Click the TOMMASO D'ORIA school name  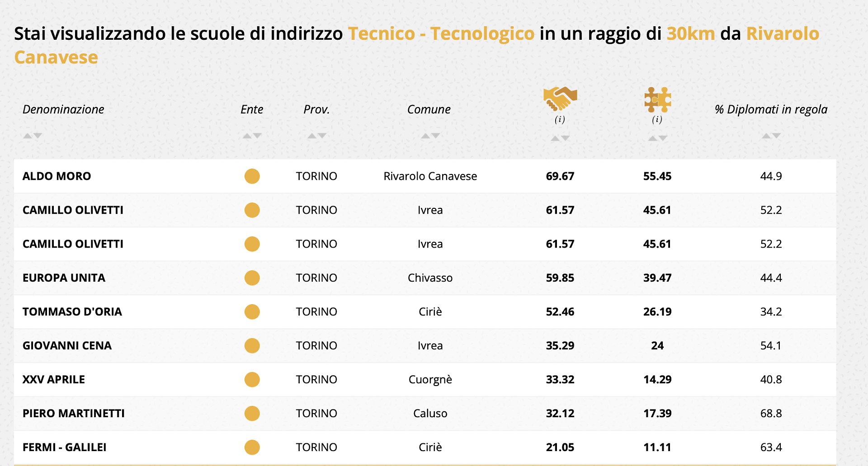click(72, 312)
